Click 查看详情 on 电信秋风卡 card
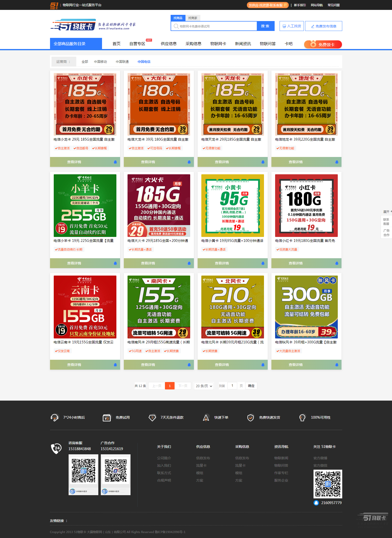Viewport: 392px width, 538px height. pyautogui.click(x=296, y=365)
